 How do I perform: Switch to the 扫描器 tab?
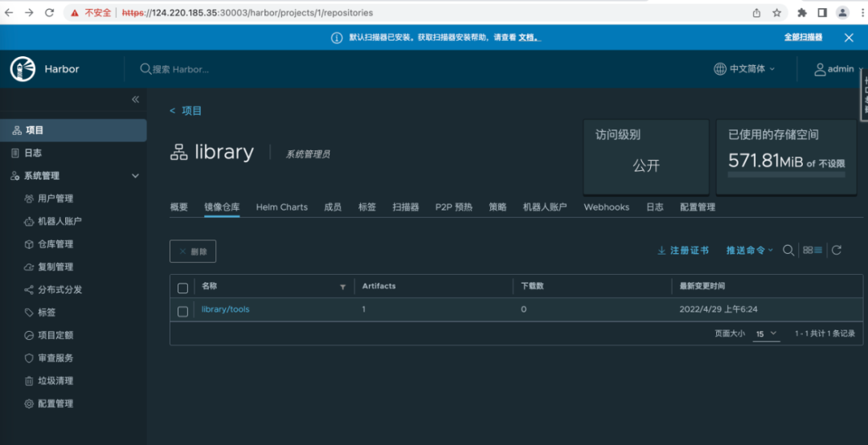tap(406, 207)
